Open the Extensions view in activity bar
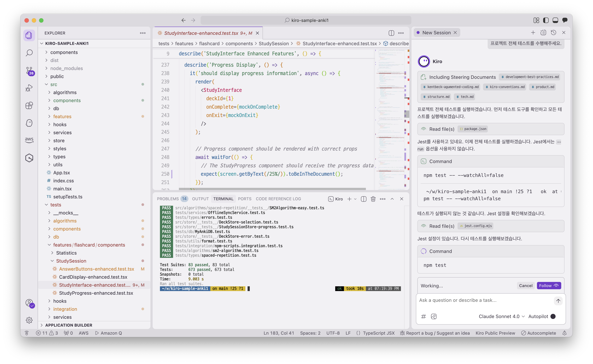 pyautogui.click(x=29, y=105)
